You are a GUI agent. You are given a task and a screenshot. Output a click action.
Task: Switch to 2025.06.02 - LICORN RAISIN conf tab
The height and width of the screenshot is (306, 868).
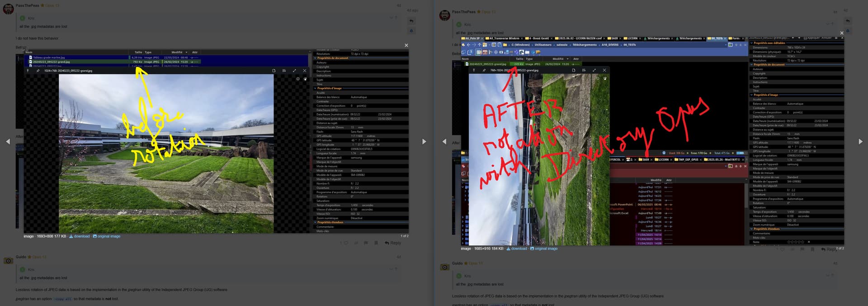[579, 38]
